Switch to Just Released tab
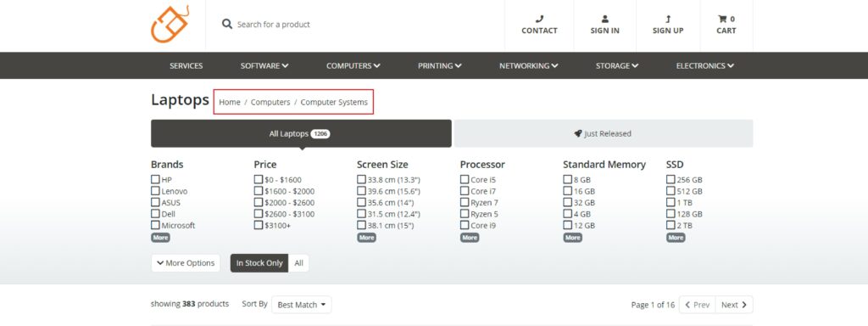 603,133
